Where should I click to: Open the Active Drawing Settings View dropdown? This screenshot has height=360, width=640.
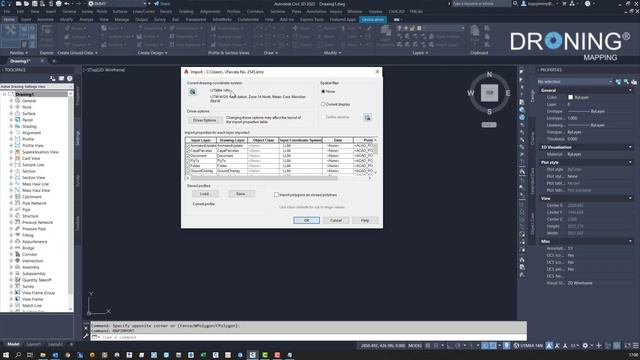37,87
